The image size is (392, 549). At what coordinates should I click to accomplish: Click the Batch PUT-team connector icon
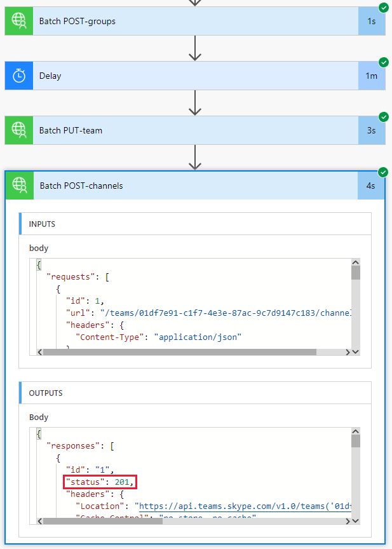(19, 130)
